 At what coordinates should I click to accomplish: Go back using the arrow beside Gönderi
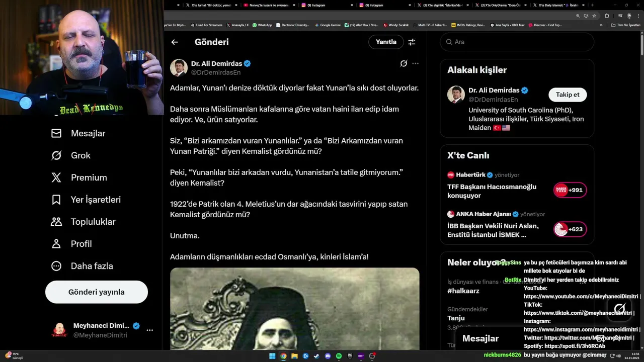pos(175,42)
